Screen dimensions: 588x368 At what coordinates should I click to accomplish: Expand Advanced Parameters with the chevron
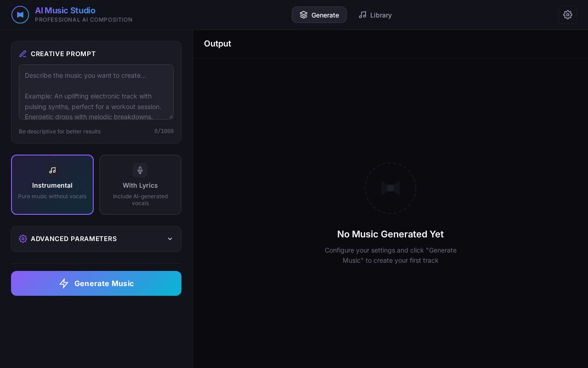170,239
